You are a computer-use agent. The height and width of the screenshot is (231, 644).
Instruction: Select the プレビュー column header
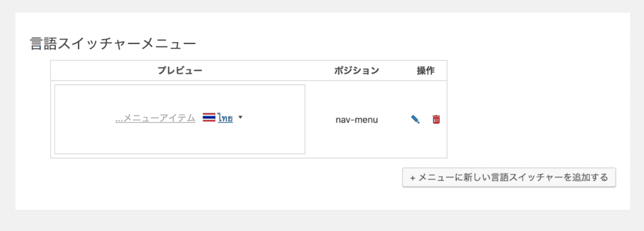[180, 70]
